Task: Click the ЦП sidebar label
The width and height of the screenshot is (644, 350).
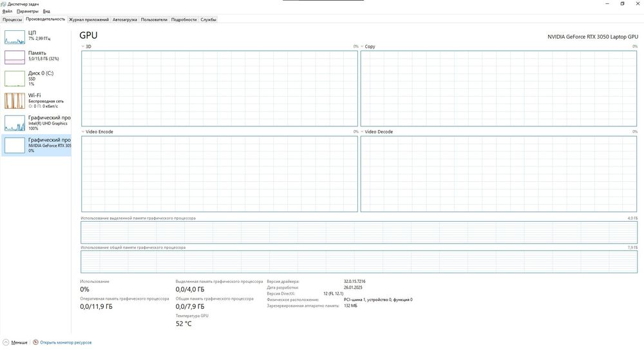Action: (32, 32)
